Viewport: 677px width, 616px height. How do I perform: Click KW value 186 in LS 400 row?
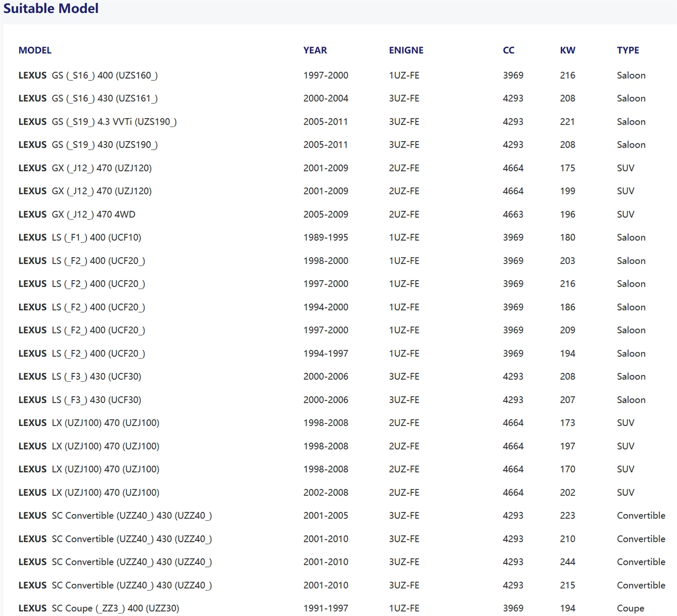[567, 307]
